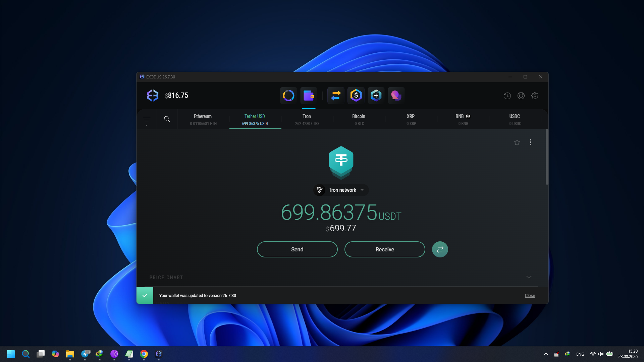
Task: Click the Exodus logo beside portfolio balance
Action: tap(153, 96)
